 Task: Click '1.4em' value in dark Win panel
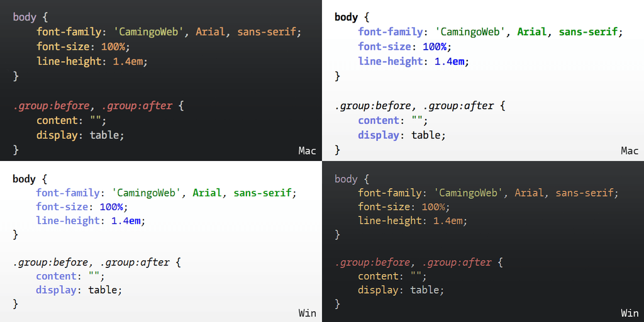coord(448,221)
